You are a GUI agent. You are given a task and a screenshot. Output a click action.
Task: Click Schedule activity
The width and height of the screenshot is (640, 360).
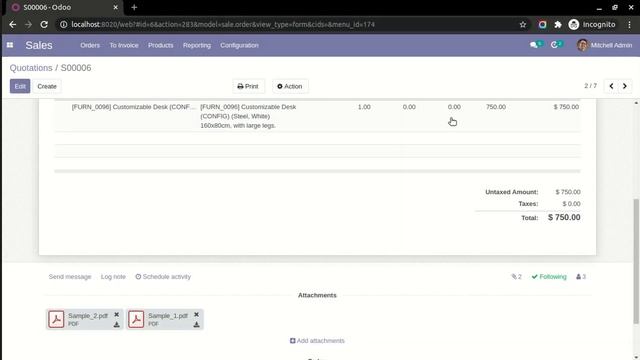[x=163, y=277]
